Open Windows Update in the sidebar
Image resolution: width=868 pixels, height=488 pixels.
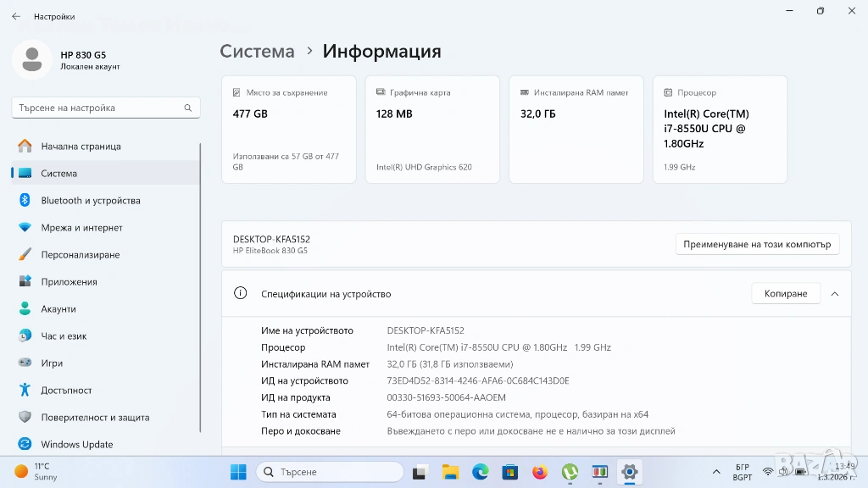(x=76, y=445)
